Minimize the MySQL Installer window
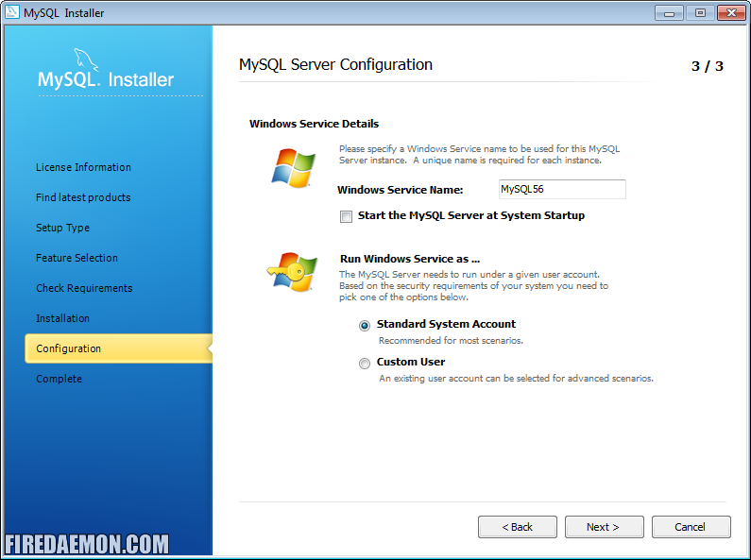Image resolution: width=751 pixels, height=560 pixels. [669, 13]
